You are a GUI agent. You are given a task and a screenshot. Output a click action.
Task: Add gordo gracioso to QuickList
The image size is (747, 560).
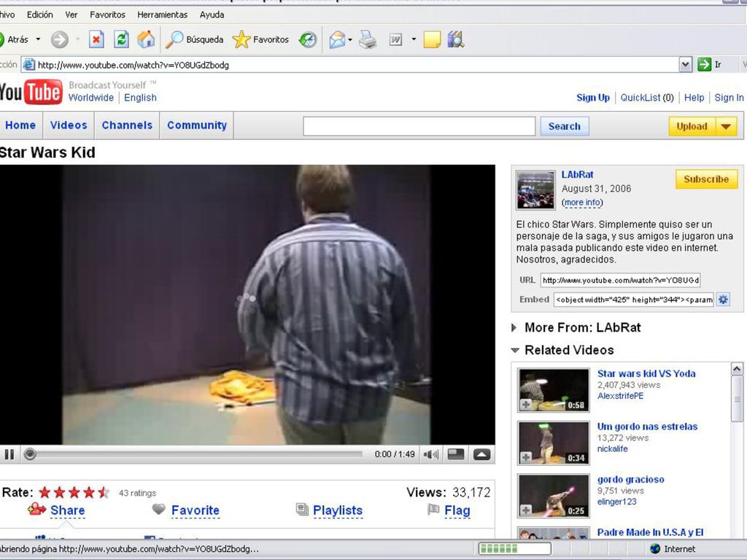pyautogui.click(x=525, y=510)
